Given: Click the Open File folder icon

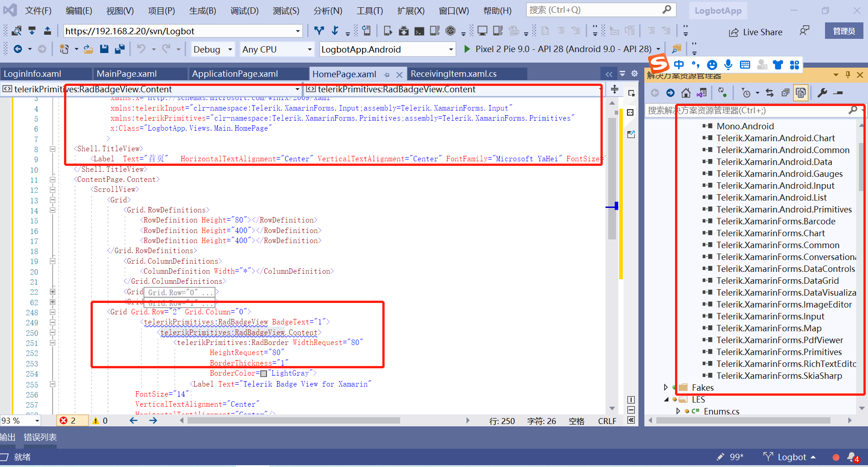Looking at the screenshot, I should [x=89, y=49].
